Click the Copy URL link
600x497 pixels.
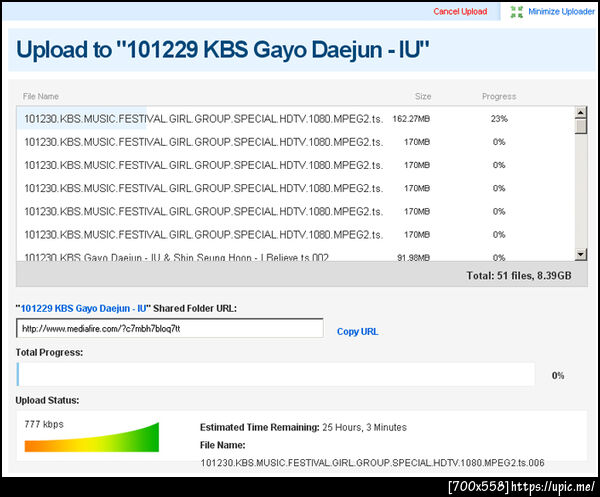357,331
